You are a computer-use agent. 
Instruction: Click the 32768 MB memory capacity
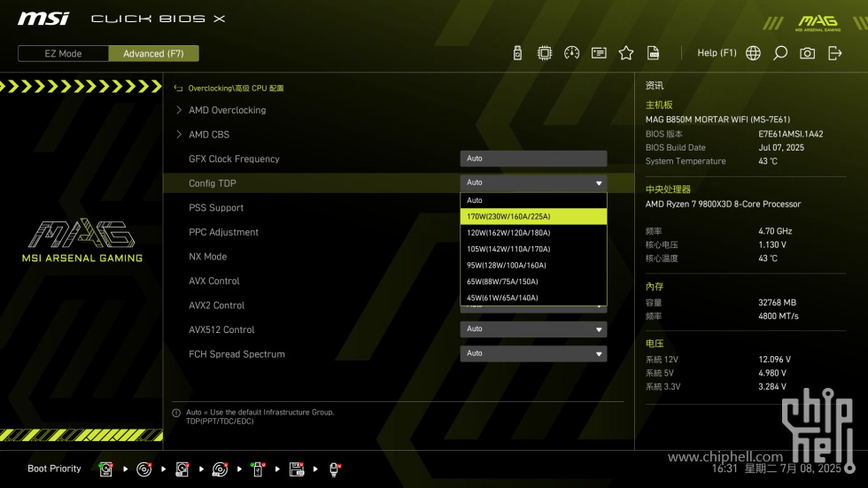pyautogui.click(x=777, y=303)
